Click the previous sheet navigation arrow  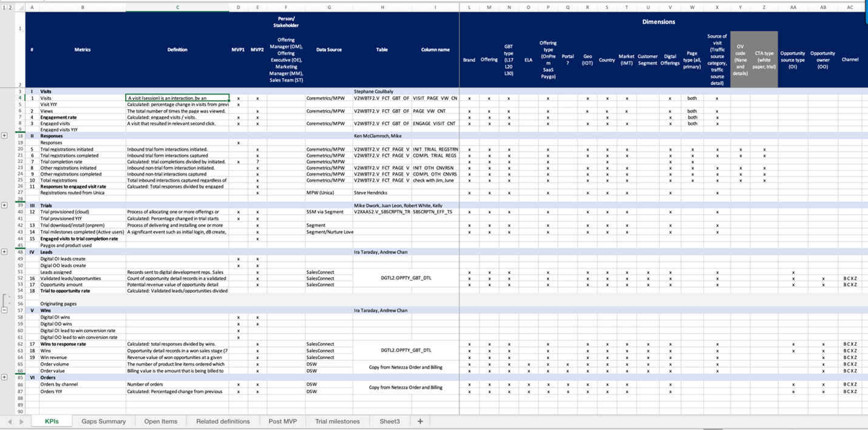coord(10,422)
